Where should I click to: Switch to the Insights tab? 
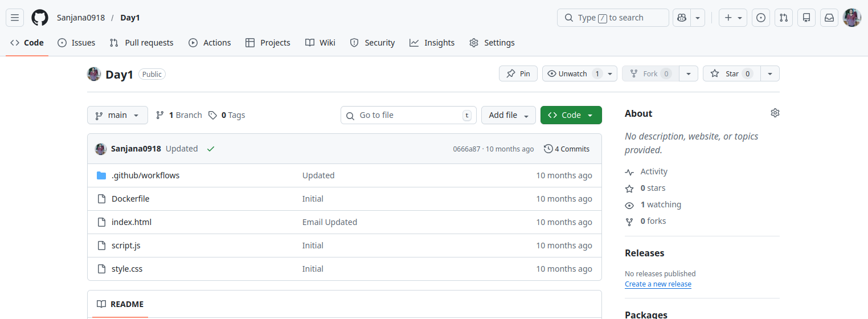(x=432, y=43)
